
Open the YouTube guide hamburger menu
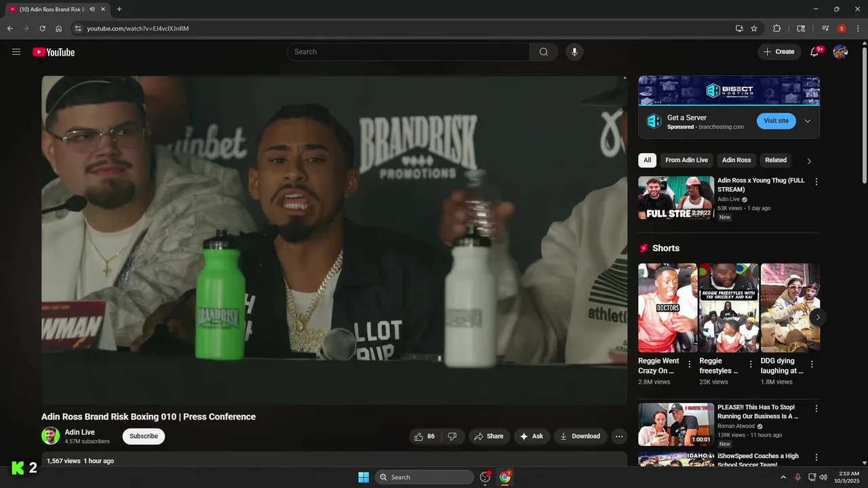tap(16, 52)
